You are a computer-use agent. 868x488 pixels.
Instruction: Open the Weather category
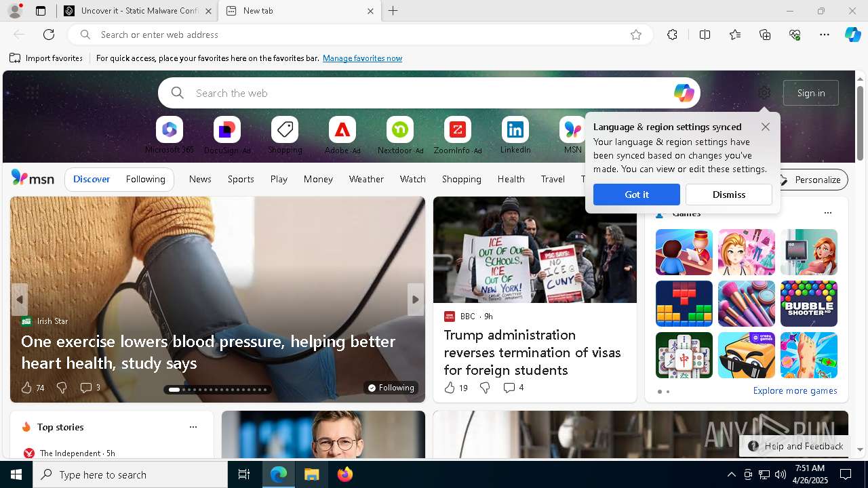click(366, 179)
